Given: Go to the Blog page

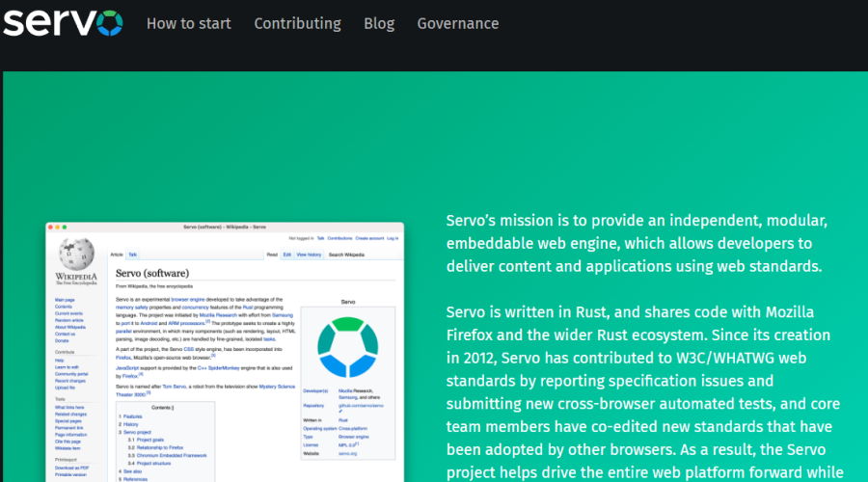Looking at the screenshot, I should [x=379, y=24].
